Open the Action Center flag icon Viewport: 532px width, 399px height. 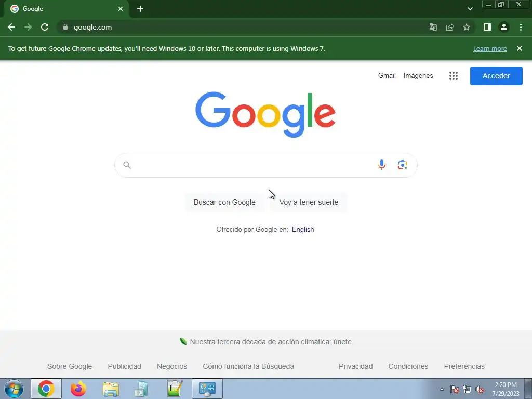[455, 389]
